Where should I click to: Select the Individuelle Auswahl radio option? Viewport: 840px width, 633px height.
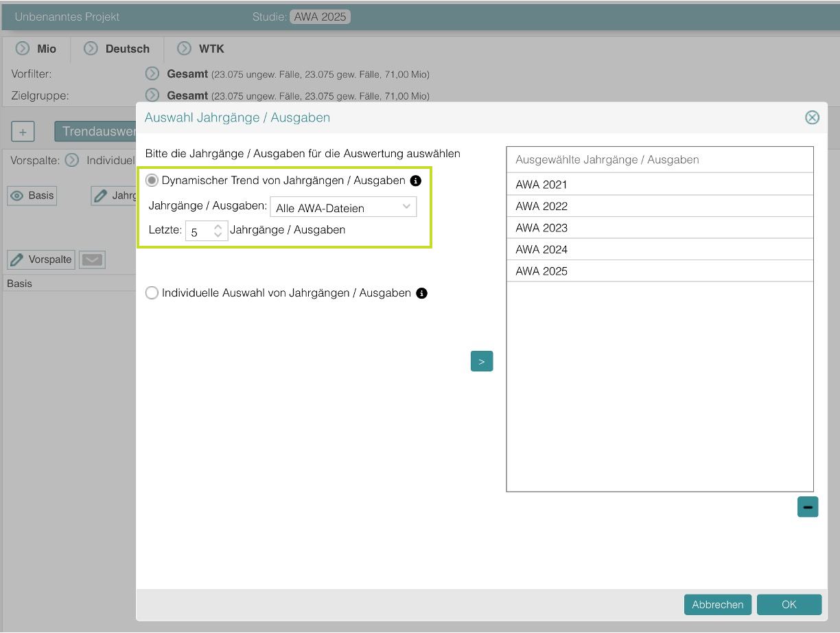(152, 292)
